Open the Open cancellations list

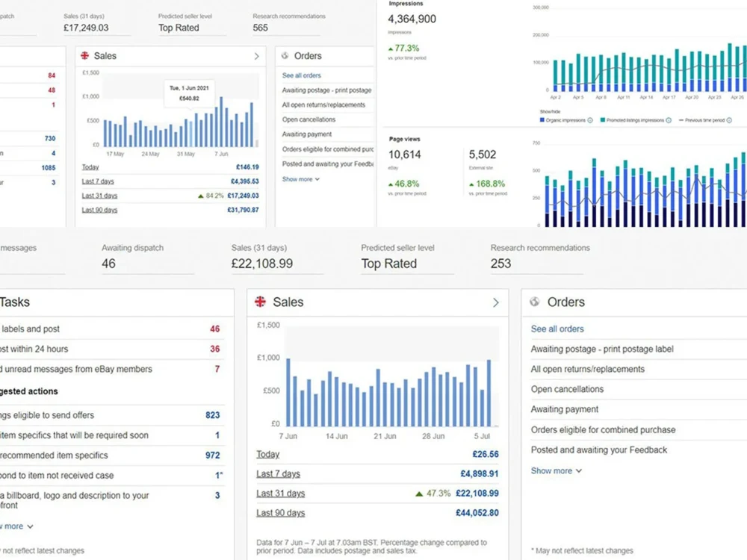click(x=566, y=389)
